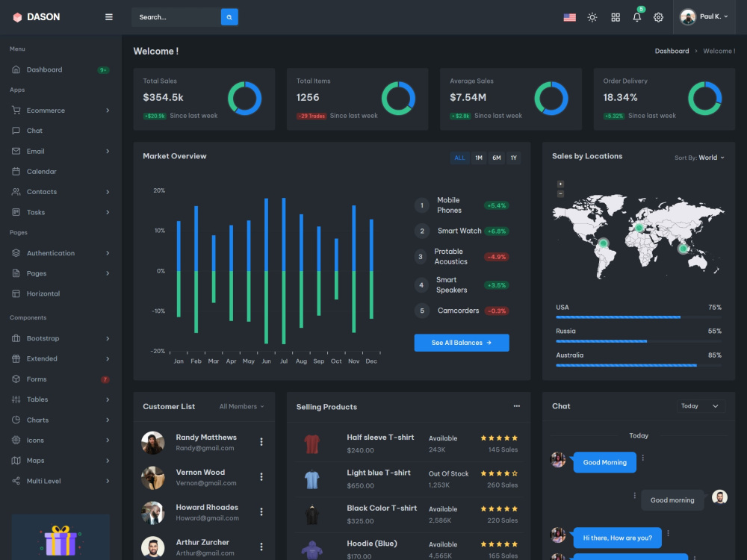Image resolution: width=747 pixels, height=560 pixels.
Task: Click the DASON logo icon
Action: pos(17,17)
